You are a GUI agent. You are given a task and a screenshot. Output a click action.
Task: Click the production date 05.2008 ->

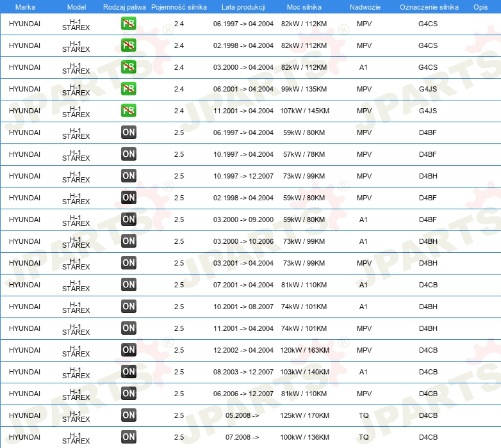242,415
